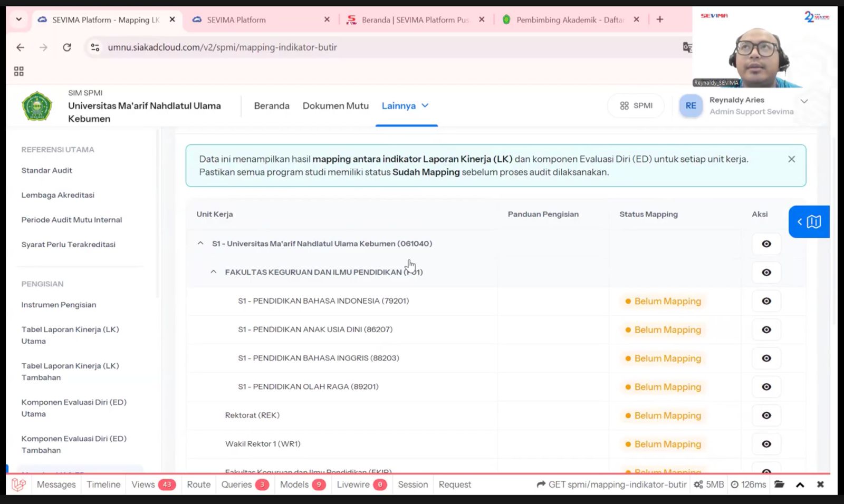Viewport: 844px width, 504px height.
Task: Open the site information icon in address bar
Action: click(x=95, y=47)
